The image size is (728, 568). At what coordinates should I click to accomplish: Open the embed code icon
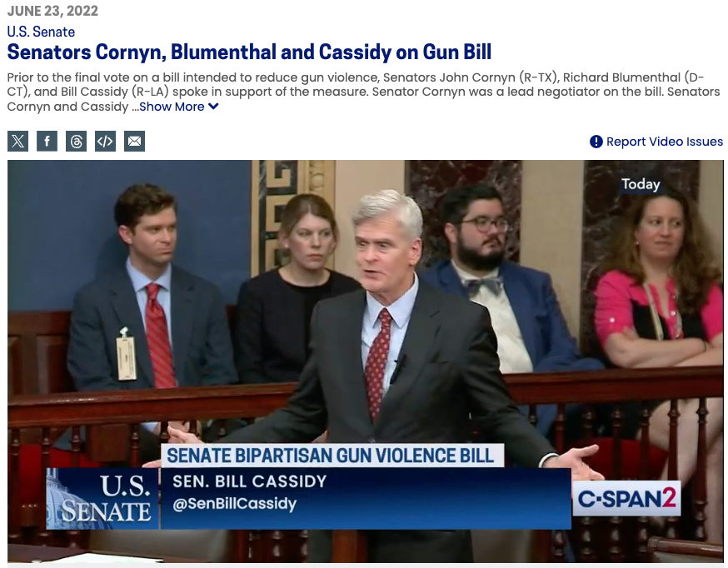coord(105,142)
